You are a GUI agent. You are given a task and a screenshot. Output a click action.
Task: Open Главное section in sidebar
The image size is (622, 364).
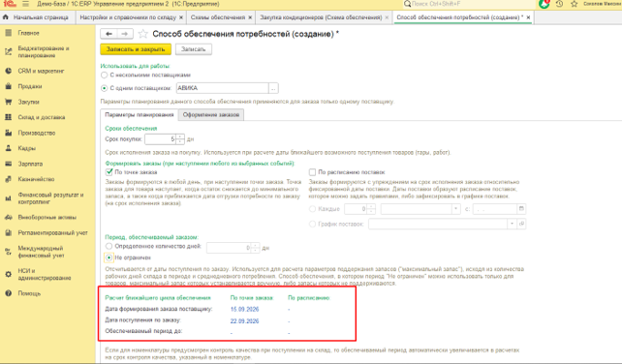tap(28, 33)
